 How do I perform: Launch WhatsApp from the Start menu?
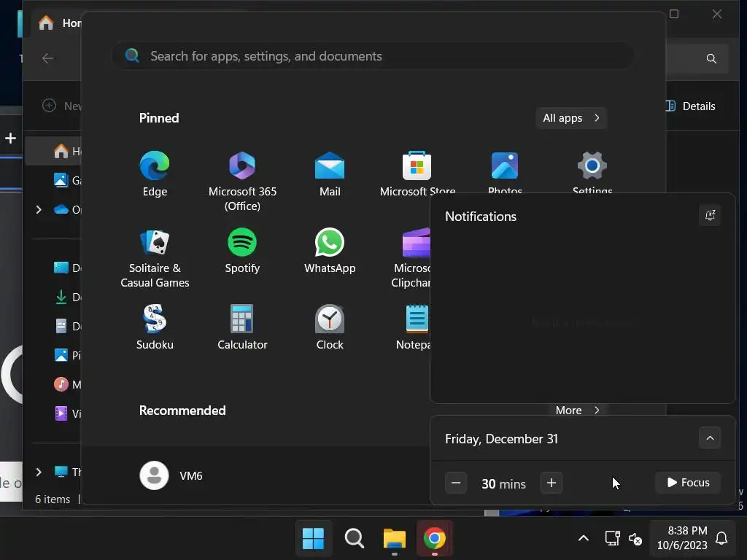click(x=330, y=251)
